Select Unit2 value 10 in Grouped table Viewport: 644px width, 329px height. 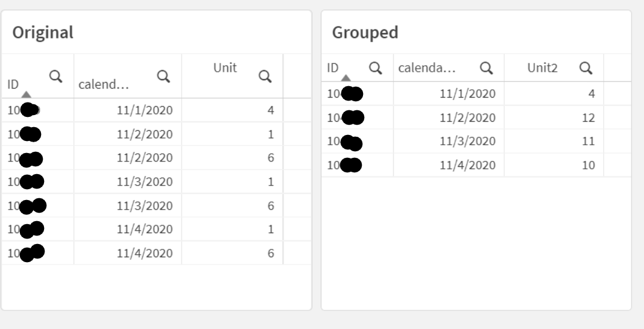(x=589, y=165)
